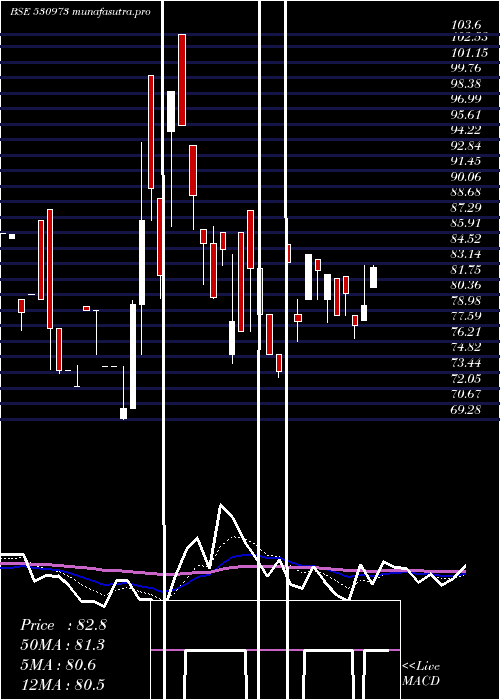Click the 91.45 price axis label

pyautogui.click(x=466, y=161)
